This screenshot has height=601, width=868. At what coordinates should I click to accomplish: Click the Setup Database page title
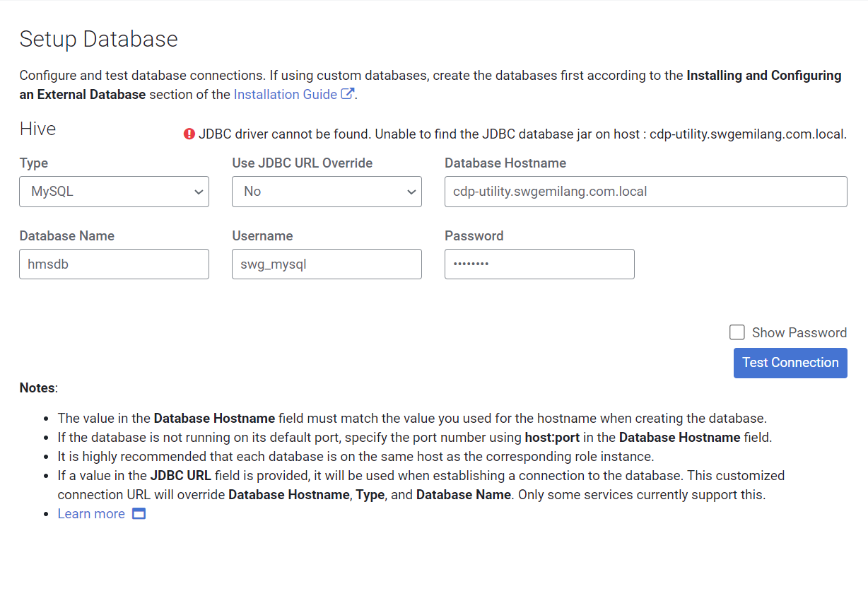coord(98,40)
